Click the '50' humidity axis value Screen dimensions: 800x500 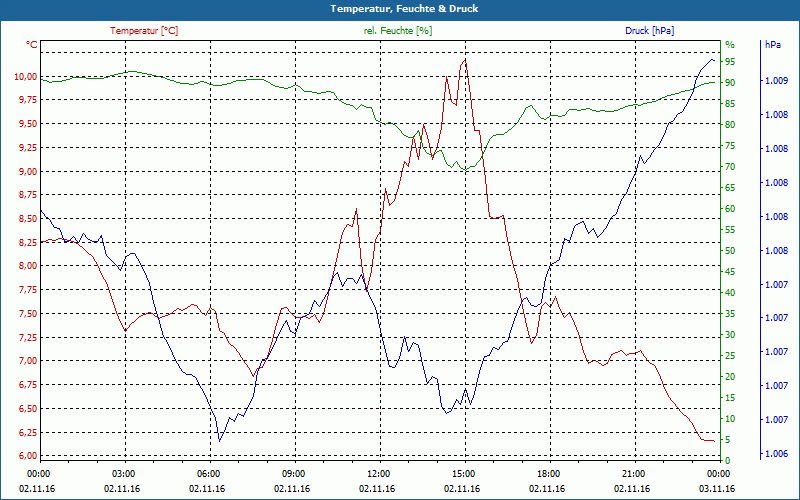click(730, 251)
